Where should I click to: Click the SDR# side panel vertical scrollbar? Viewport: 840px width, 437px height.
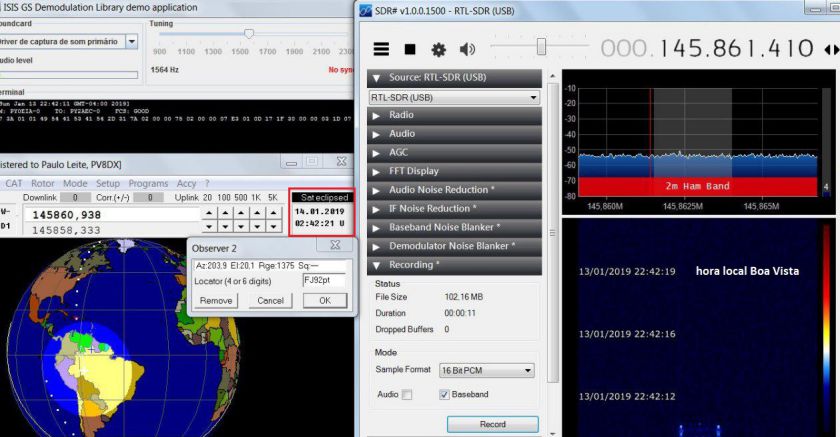552,233
